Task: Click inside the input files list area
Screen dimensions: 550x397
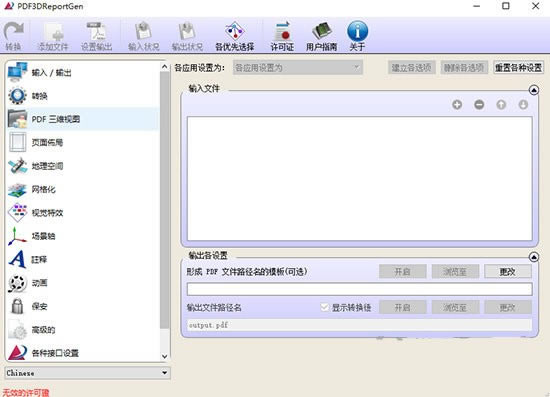Action: point(360,179)
